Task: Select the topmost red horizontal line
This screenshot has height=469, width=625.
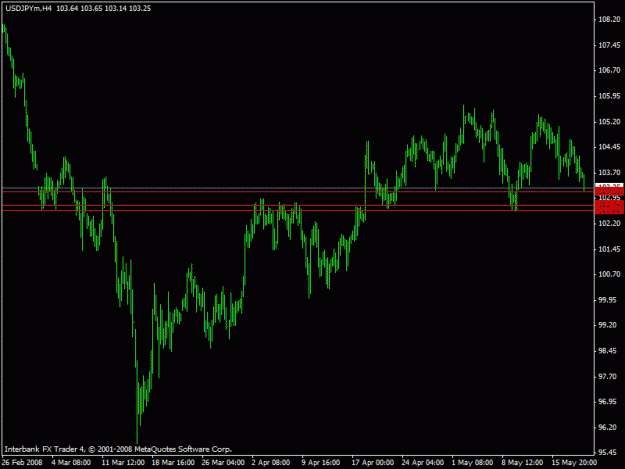Action: tap(298, 192)
